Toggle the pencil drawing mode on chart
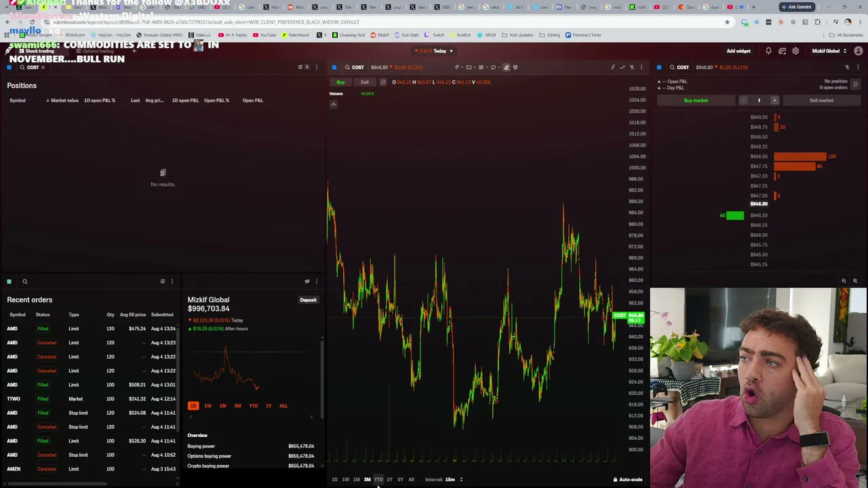Image resolution: width=868 pixels, height=488 pixels. [x=506, y=67]
